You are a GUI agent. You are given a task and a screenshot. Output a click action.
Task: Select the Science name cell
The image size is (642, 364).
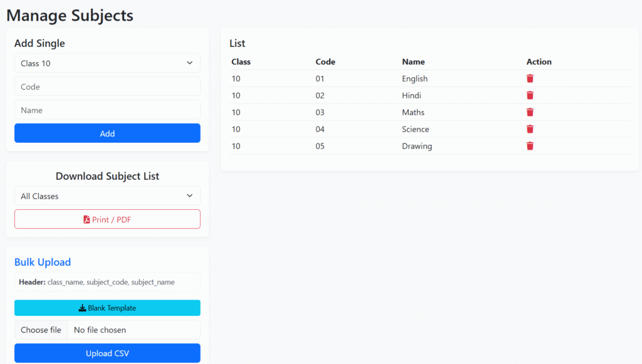[416, 130]
